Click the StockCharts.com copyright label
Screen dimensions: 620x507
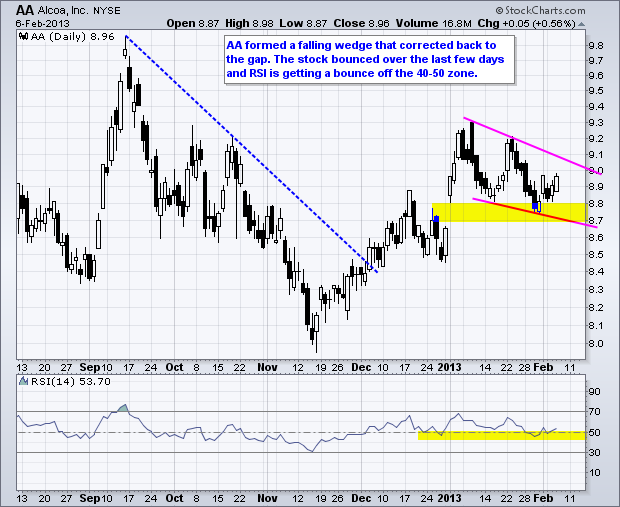540,11
